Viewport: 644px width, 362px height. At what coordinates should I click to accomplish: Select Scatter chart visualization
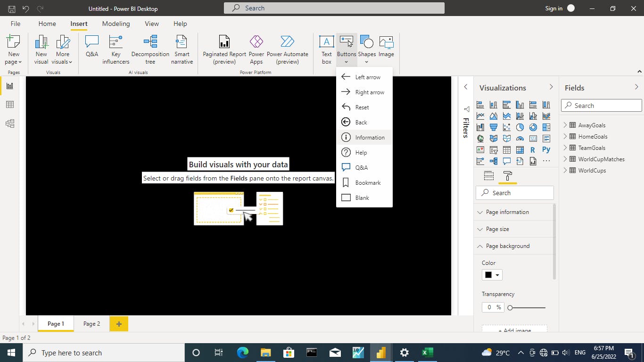tap(507, 127)
